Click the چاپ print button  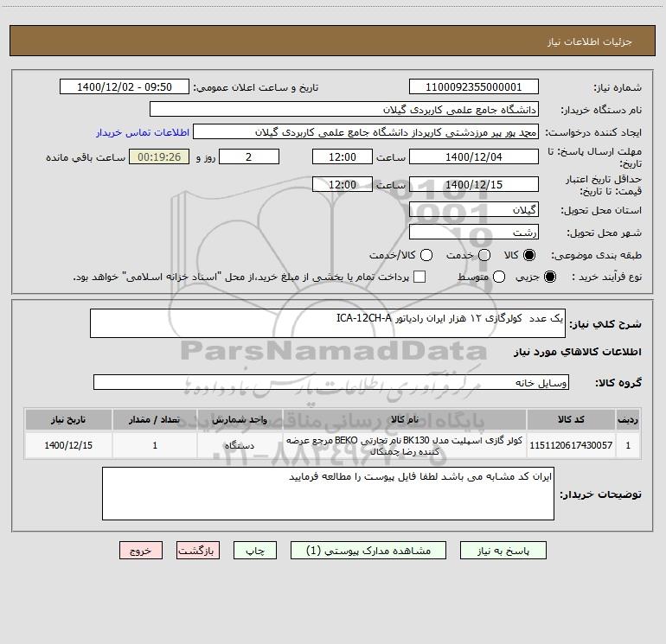click(255, 550)
